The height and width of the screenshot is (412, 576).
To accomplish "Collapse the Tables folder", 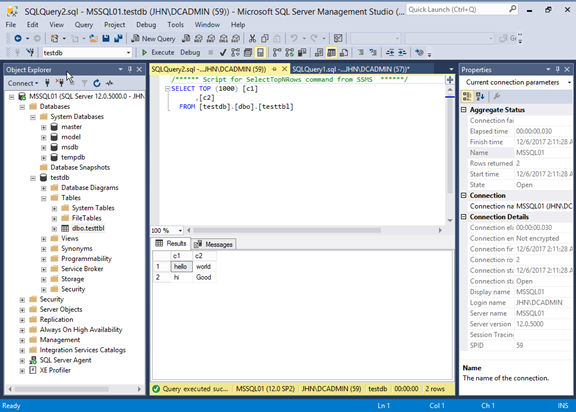I will pyautogui.click(x=44, y=198).
